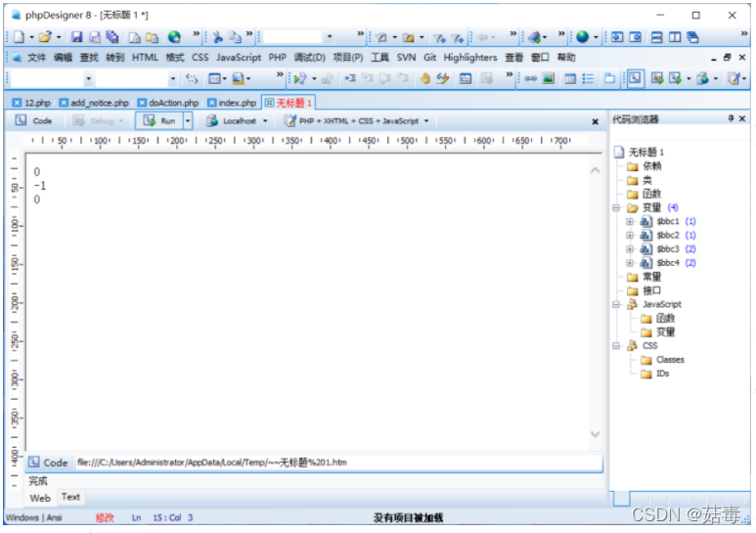The width and height of the screenshot is (756, 533).
Task: Open the Git menu
Action: [429, 58]
